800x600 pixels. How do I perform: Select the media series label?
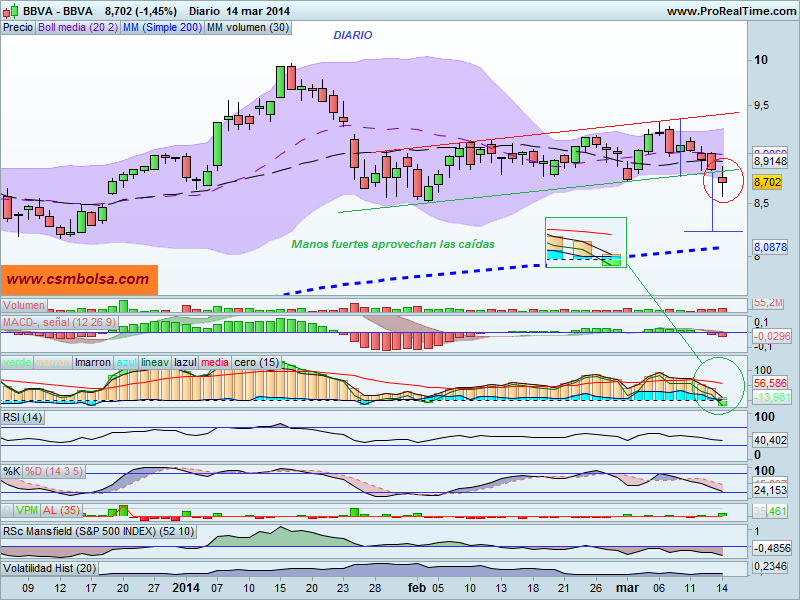pyautogui.click(x=215, y=362)
